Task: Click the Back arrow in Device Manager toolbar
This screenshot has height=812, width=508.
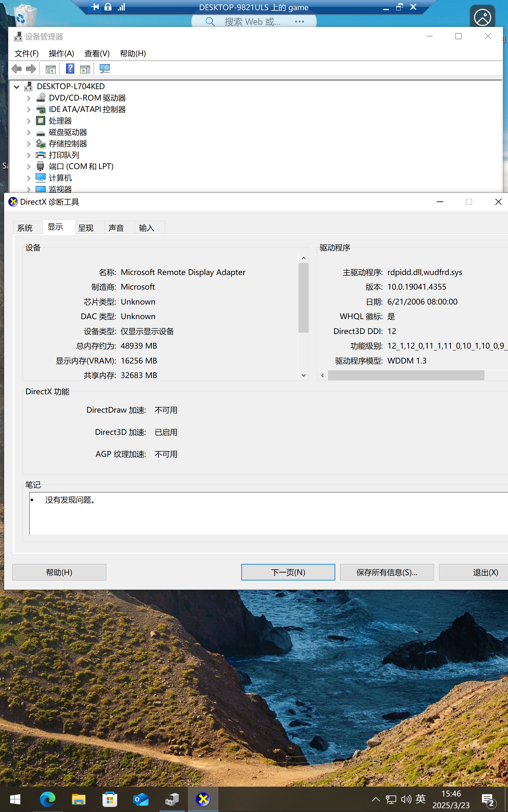Action: (16, 69)
